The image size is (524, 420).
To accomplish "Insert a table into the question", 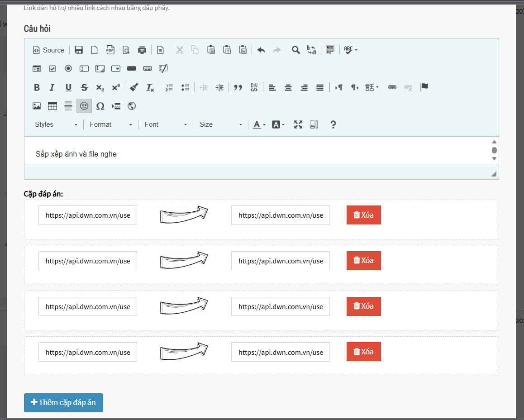I will [52, 106].
